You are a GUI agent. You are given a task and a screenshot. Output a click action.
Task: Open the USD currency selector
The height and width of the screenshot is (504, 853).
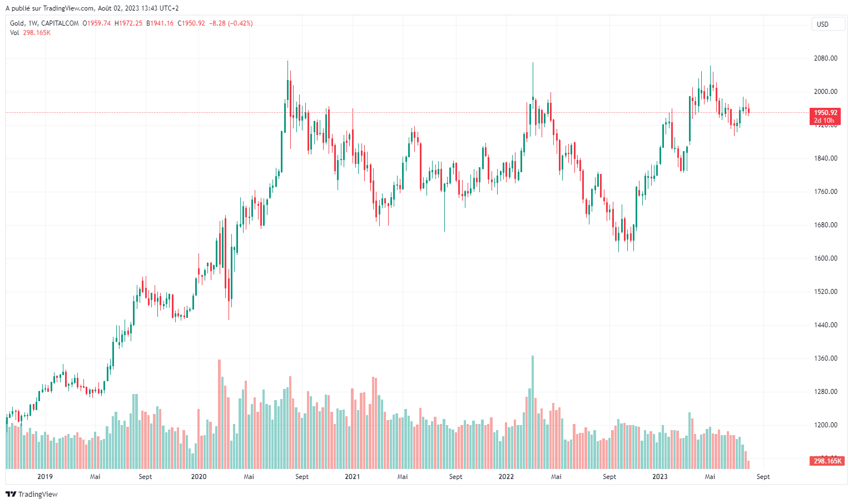pyautogui.click(x=827, y=24)
